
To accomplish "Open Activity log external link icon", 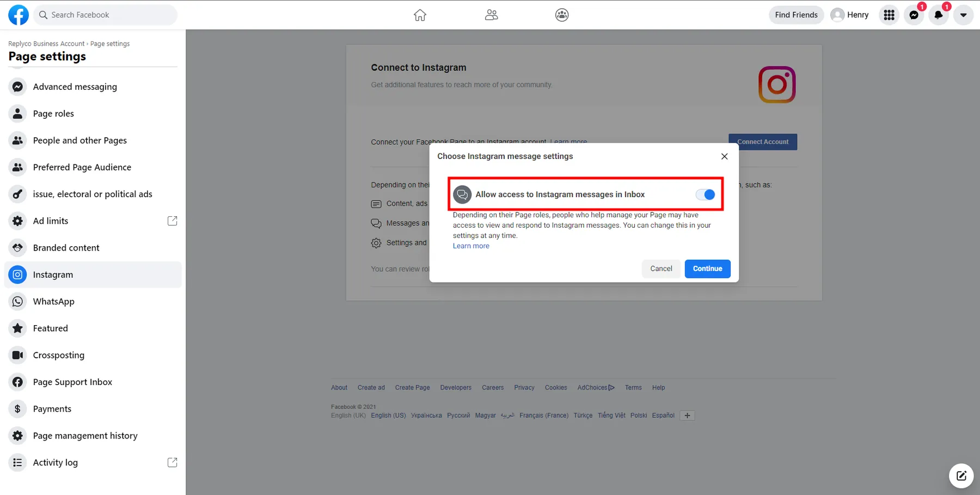I will (x=173, y=462).
